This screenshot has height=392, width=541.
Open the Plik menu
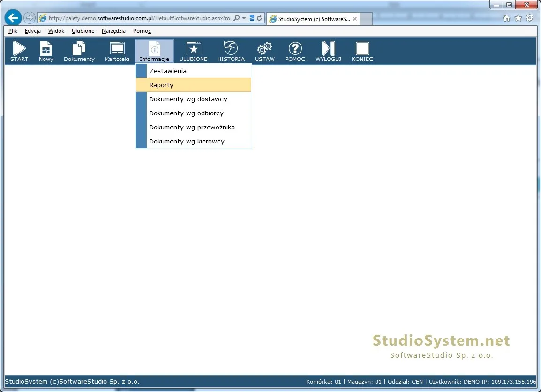[13, 30]
